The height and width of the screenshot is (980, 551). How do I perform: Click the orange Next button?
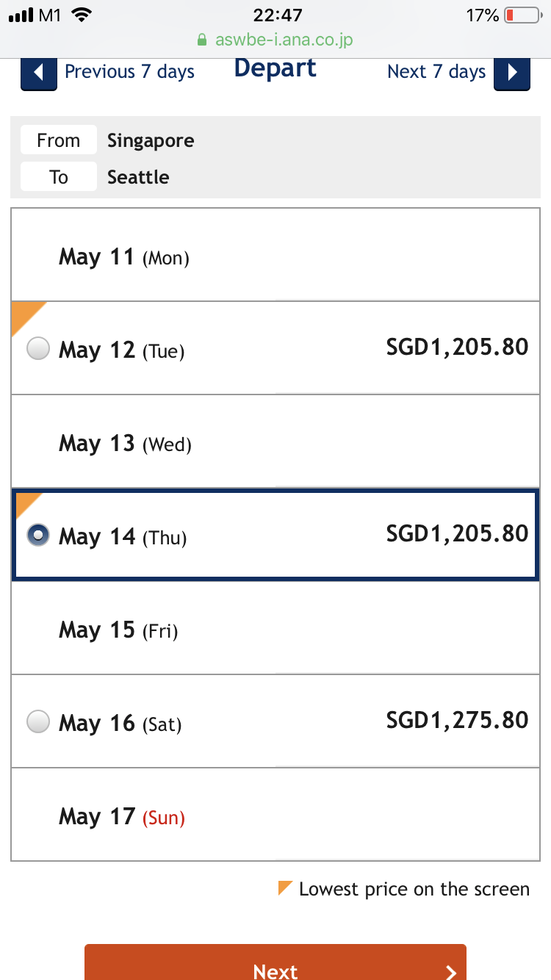click(275, 962)
